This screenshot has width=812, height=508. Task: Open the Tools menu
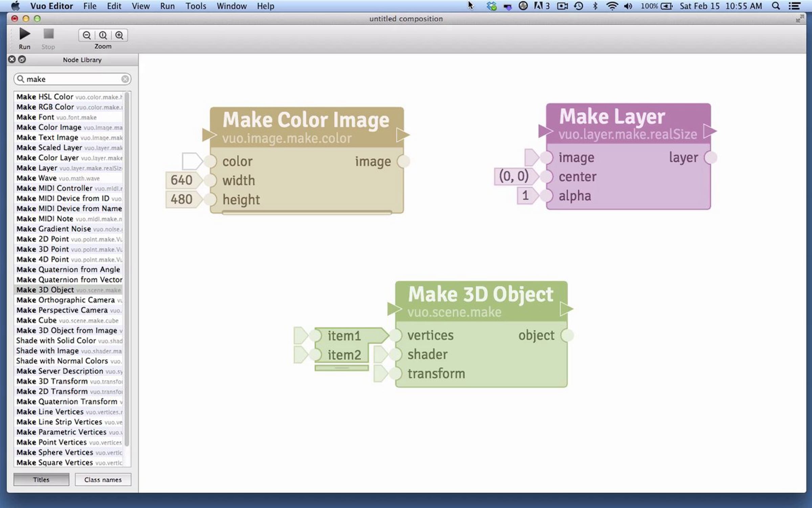tap(196, 6)
